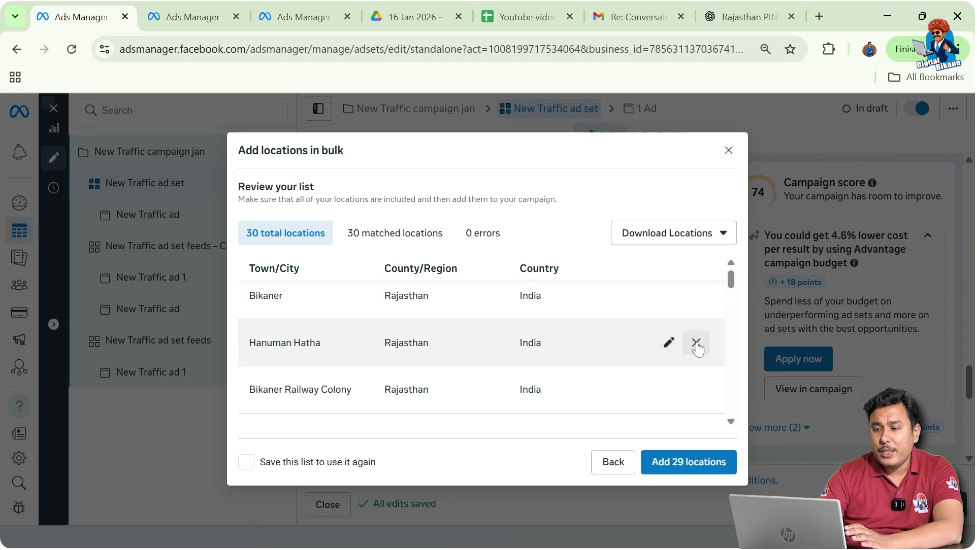Image resolution: width=977 pixels, height=550 pixels.
Task: Open the 1 Ad breadcrumb
Action: pos(640,108)
